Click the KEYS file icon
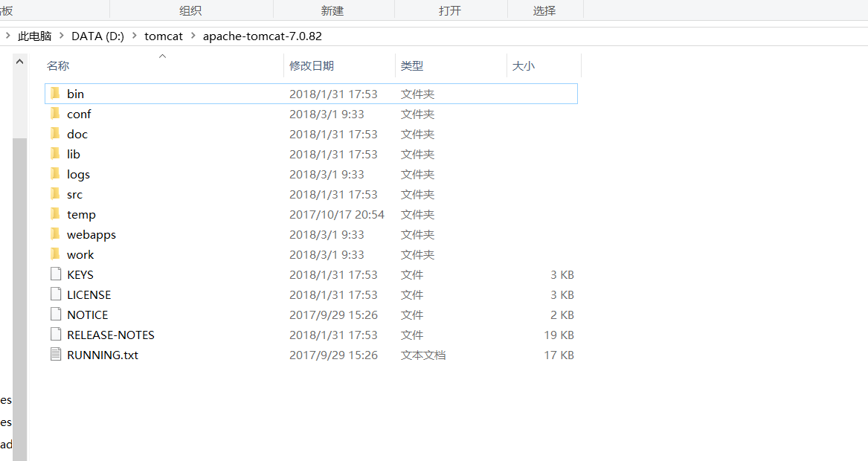 [55, 274]
